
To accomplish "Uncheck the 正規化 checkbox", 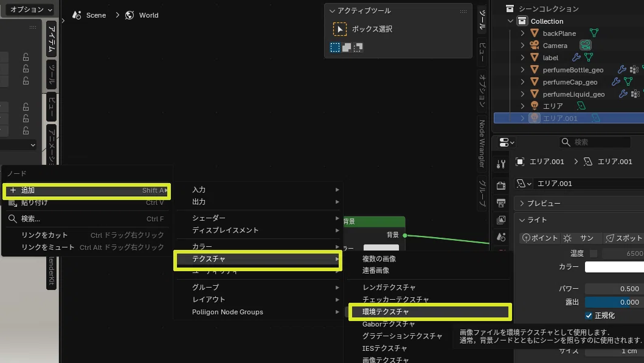I will 589,316.
